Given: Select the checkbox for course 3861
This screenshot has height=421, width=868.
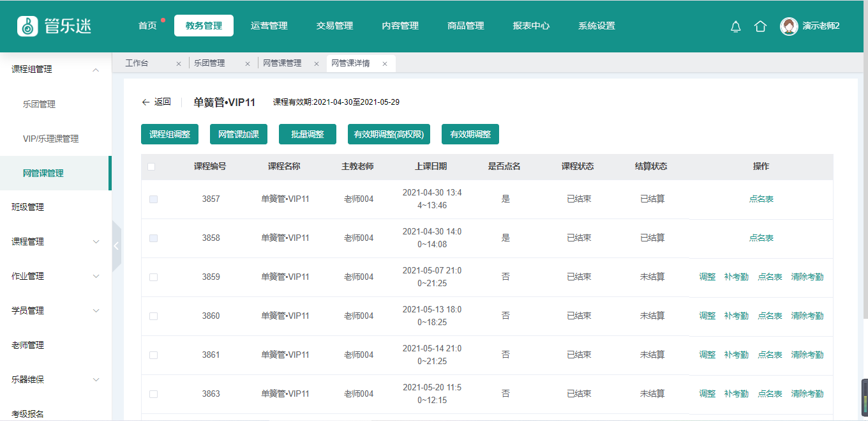Looking at the screenshot, I should click(x=153, y=355).
